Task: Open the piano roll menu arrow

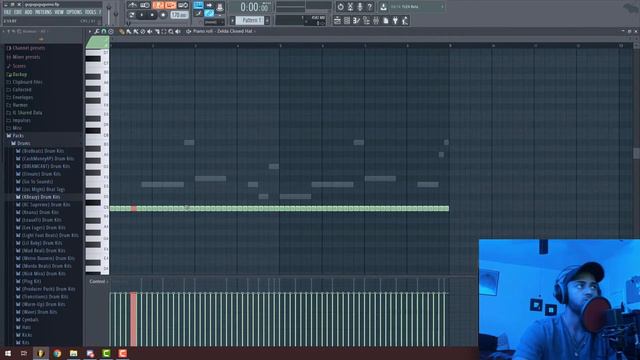Action: coord(90,31)
